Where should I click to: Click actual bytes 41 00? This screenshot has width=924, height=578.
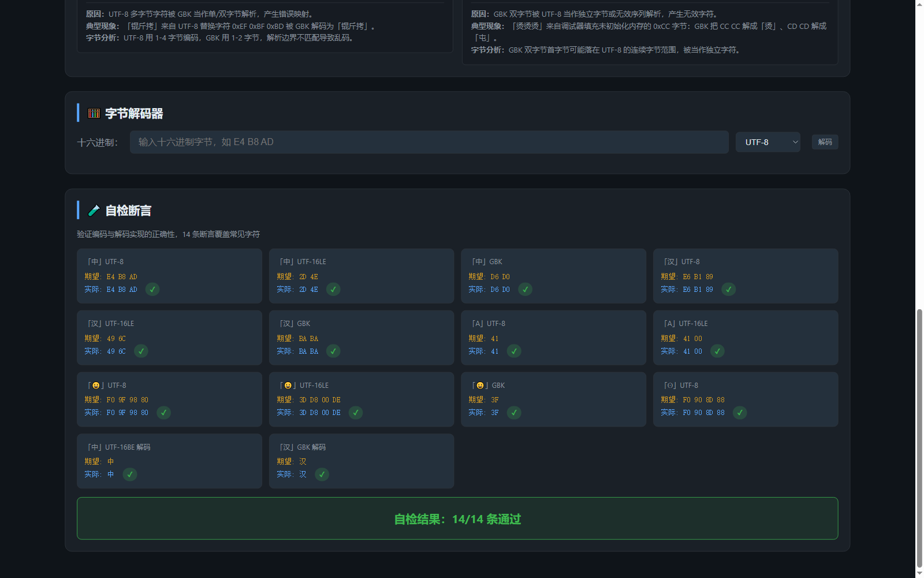point(693,351)
